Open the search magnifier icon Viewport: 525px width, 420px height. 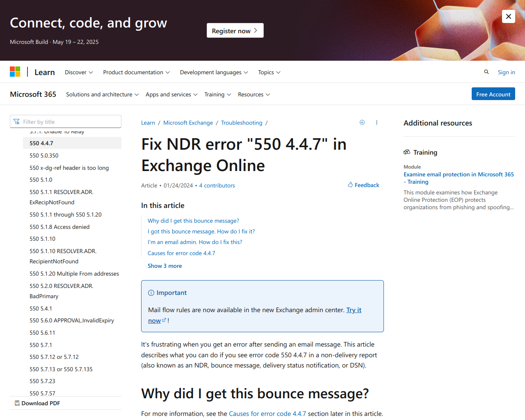pyautogui.click(x=486, y=72)
